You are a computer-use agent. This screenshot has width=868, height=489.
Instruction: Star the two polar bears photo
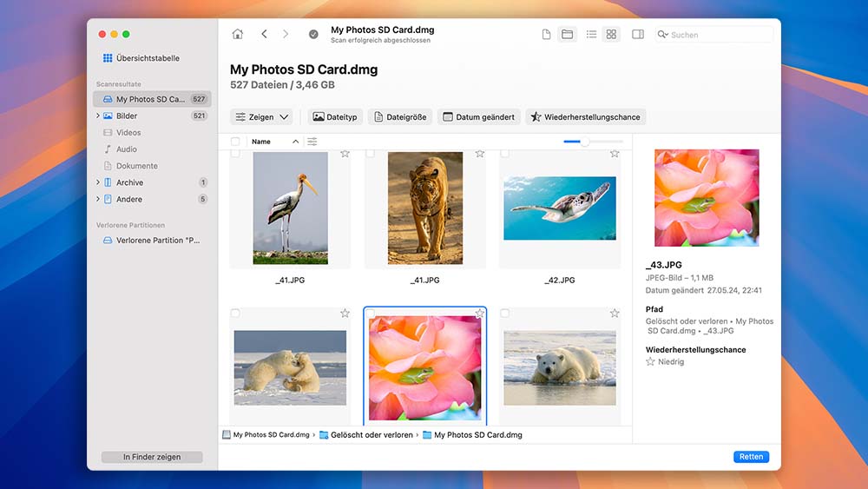click(x=345, y=314)
